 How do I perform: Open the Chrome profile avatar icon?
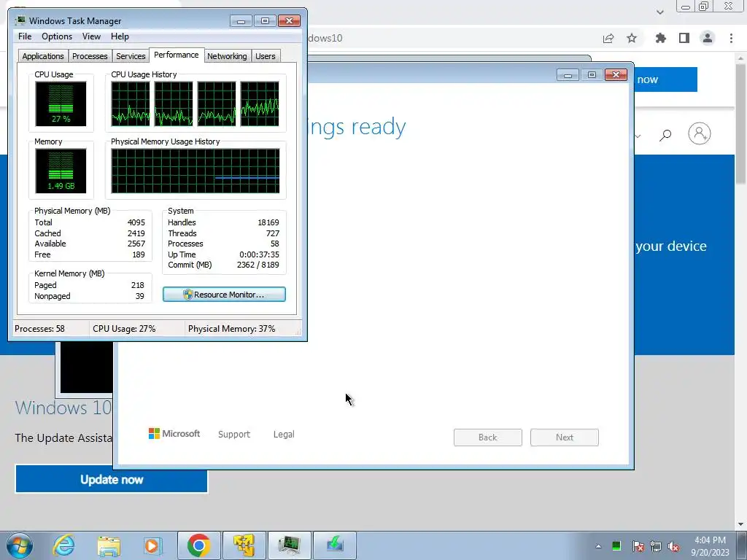708,38
